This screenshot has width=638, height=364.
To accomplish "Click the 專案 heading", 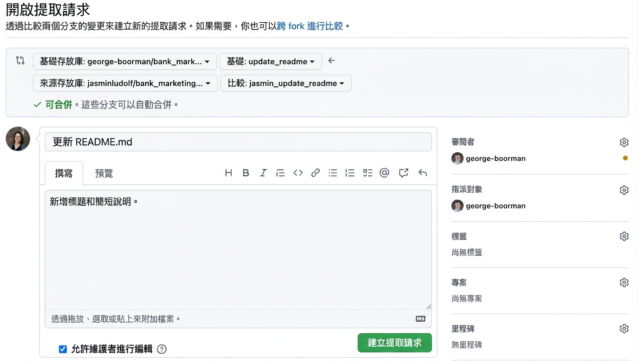I will [459, 282].
